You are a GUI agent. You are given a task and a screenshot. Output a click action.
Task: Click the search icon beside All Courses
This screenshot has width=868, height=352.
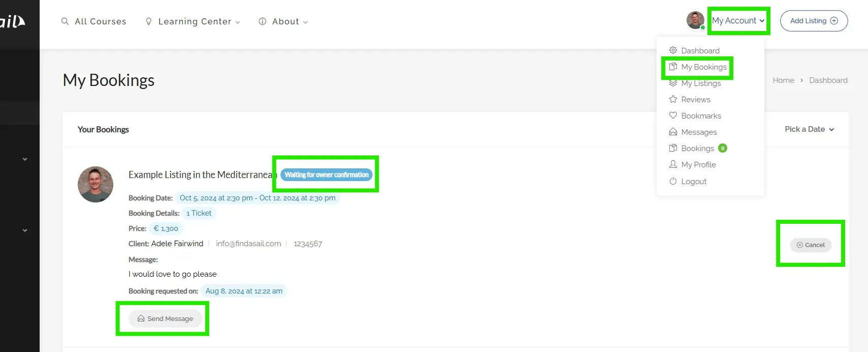(x=65, y=21)
